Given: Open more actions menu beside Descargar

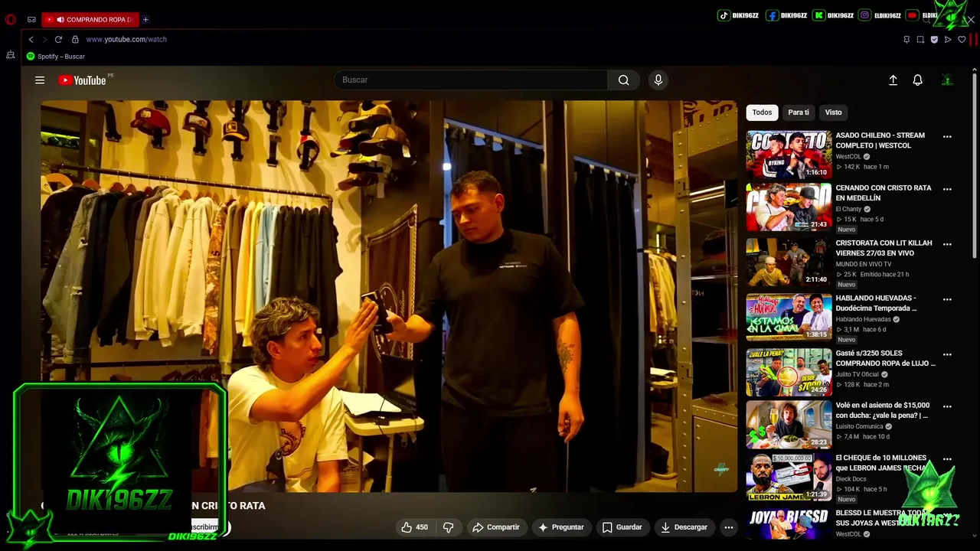Looking at the screenshot, I should tap(729, 527).
